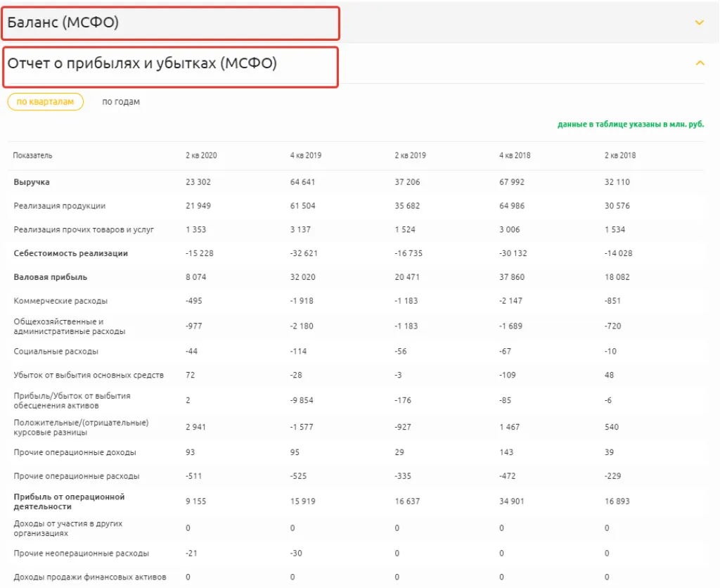Click the Коммерческие расходы row label
Viewport: 720px width, 588px height.
pyautogui.click(x=60, y=301)
